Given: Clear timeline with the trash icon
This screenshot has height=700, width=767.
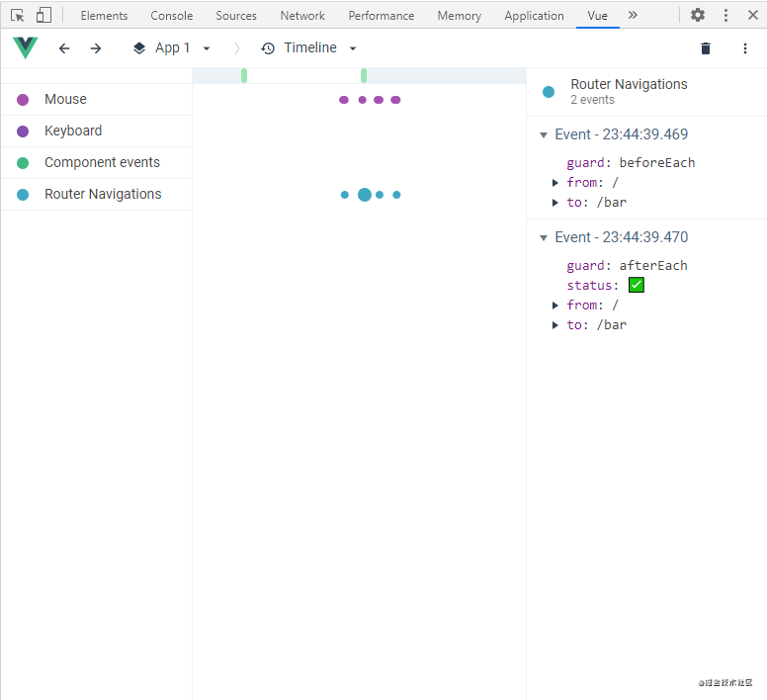Looking at the screenshot, I should [x=706, y=47].
